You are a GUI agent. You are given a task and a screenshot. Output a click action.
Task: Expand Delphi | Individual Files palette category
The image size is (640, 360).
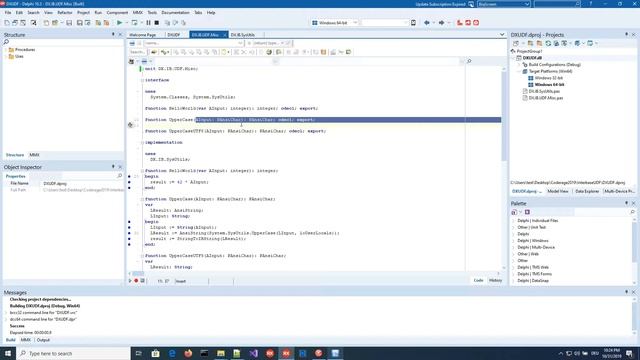[513, 221]
